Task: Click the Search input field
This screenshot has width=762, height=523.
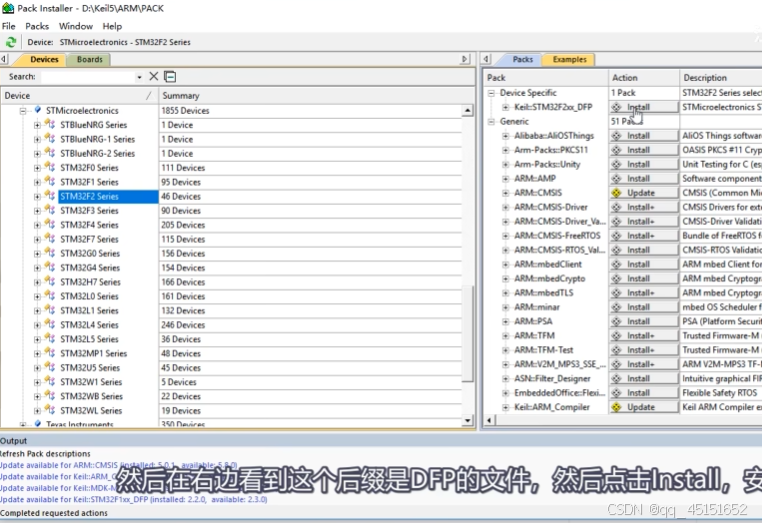Action: pyautogui.click(x=88, y=77)
